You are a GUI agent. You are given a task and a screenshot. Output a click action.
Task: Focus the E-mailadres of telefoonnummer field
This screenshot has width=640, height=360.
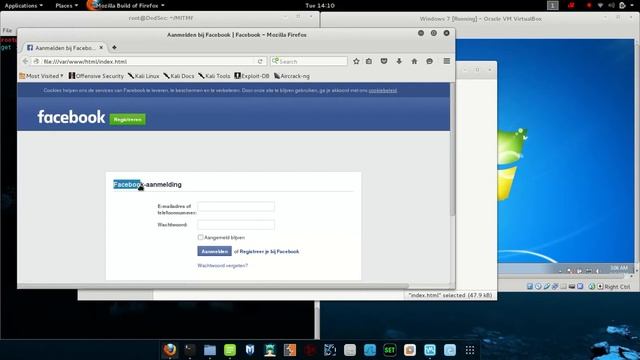(x=236, y=207)
